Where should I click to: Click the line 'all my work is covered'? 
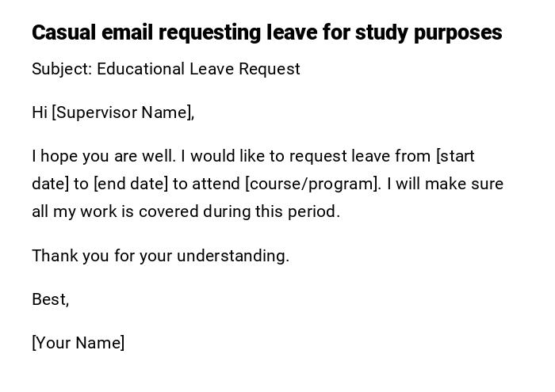(x=115, y=211)
